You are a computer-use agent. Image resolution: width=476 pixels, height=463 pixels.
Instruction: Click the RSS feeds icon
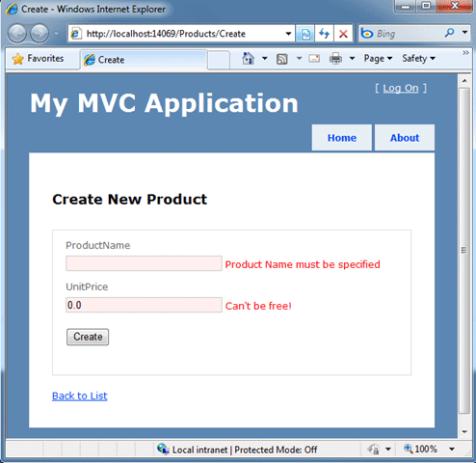pos(281,59)
